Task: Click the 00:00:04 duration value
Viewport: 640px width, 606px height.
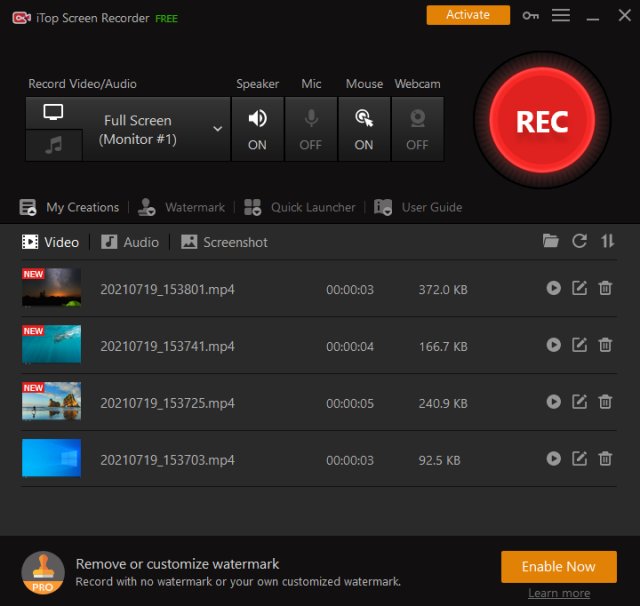Action: pos(350,346)
